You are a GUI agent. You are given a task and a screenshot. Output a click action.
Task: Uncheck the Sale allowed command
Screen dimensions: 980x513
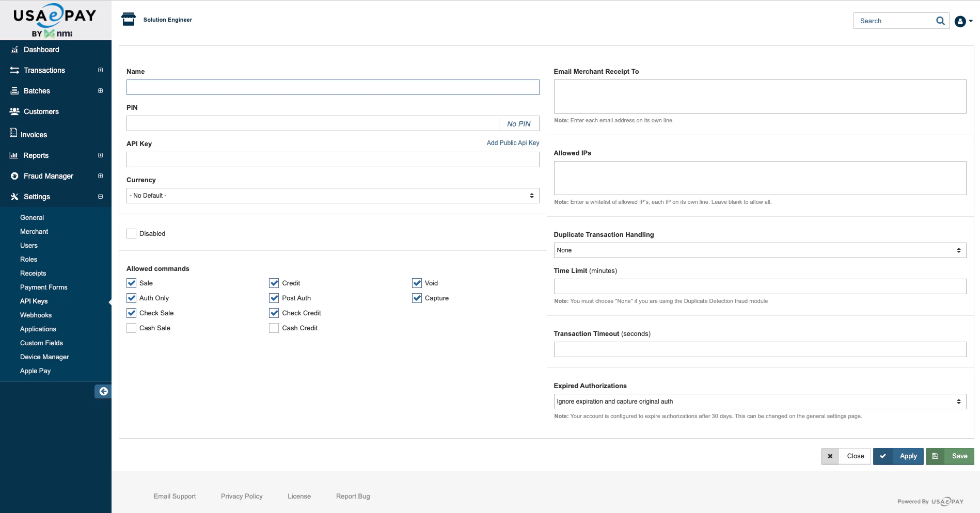point(131,283)
